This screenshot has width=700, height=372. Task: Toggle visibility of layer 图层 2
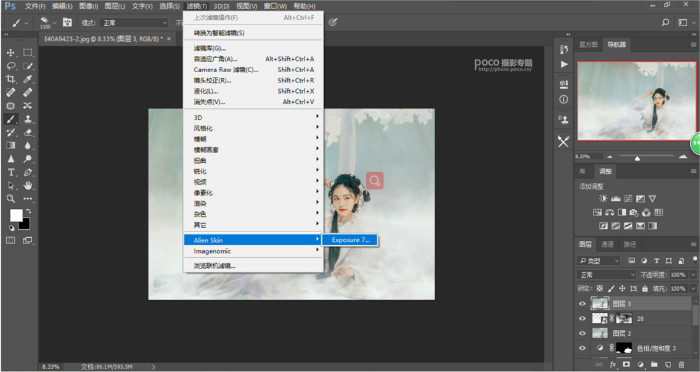(582, 333)
